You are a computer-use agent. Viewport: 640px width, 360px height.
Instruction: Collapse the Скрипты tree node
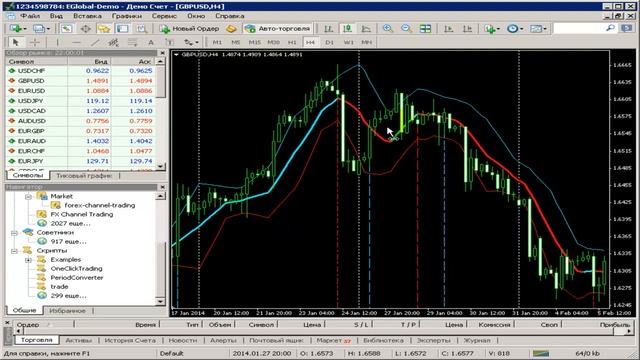(15, 251)
